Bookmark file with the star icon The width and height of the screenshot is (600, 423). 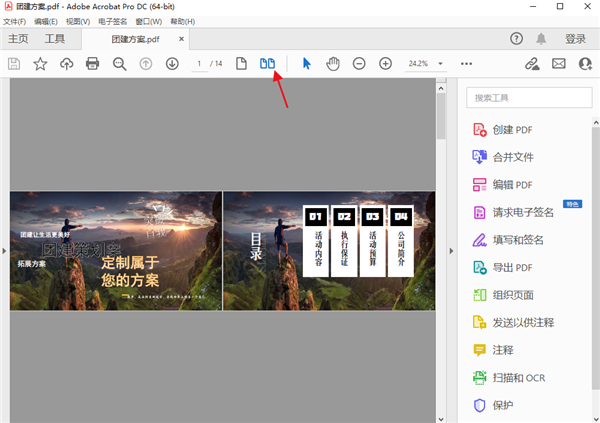(x=40, y=64)
